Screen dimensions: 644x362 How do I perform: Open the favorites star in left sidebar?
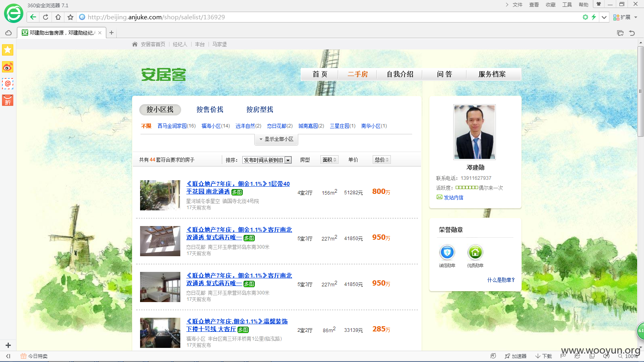(8, 50)
